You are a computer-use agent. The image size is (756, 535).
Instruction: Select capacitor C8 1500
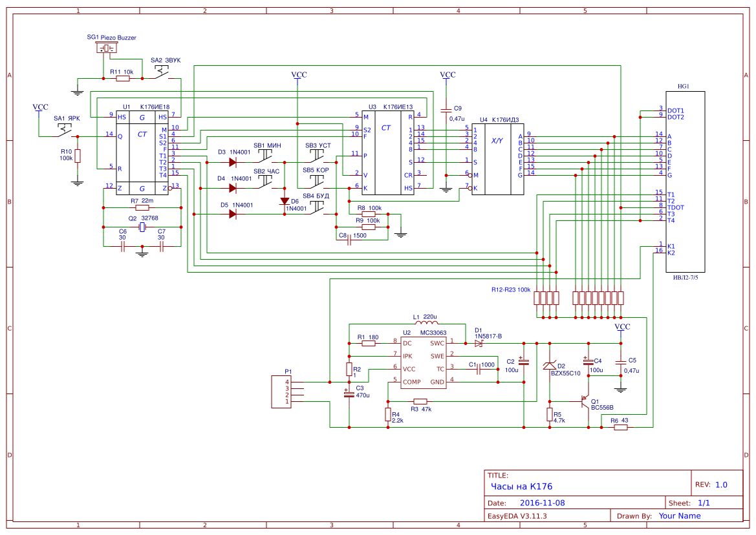(349, 240)
